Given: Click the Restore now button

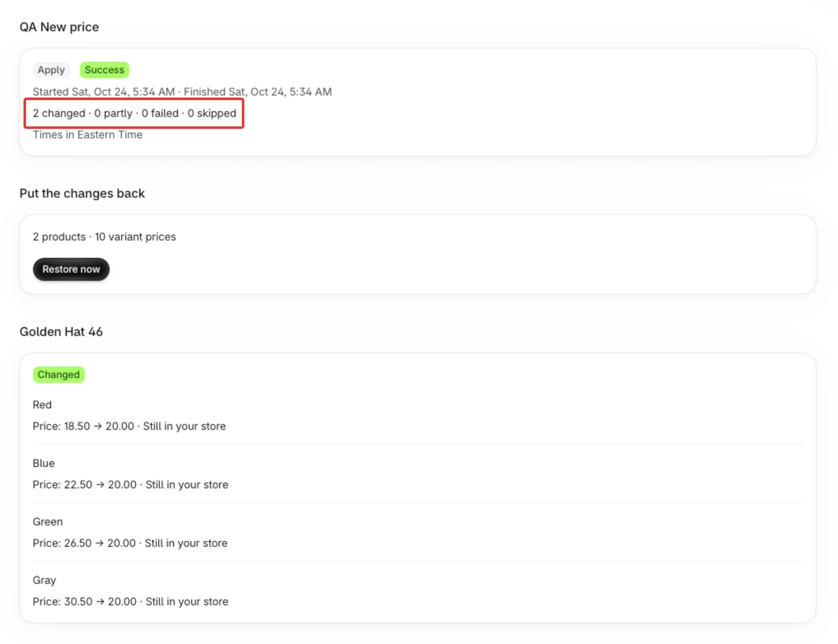Looking at the screenshot, I should (x=71, y=269).
